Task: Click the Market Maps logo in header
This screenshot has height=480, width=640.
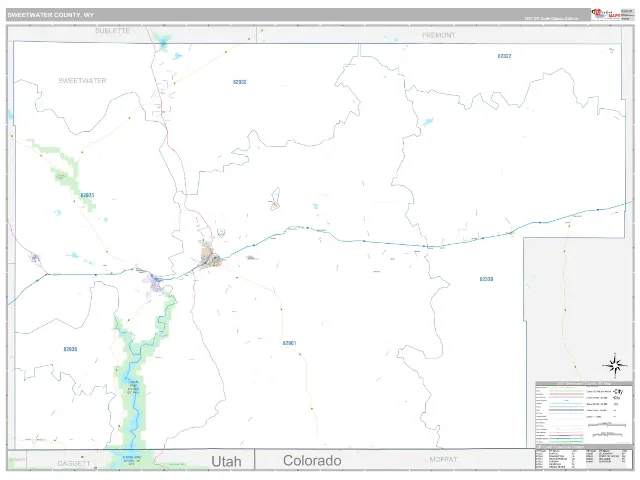Action: click(x=606, y=14)
